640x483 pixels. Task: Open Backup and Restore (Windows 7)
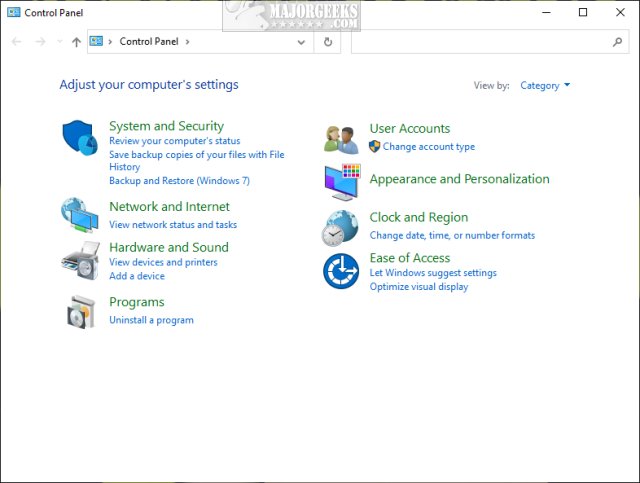click(180, 180)
